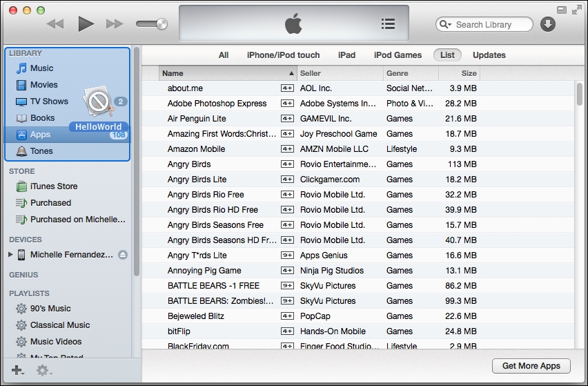Select Air Penguin Lite row
Image resolution: width=588 pixels, height=386 pixels.
(357, 119)
